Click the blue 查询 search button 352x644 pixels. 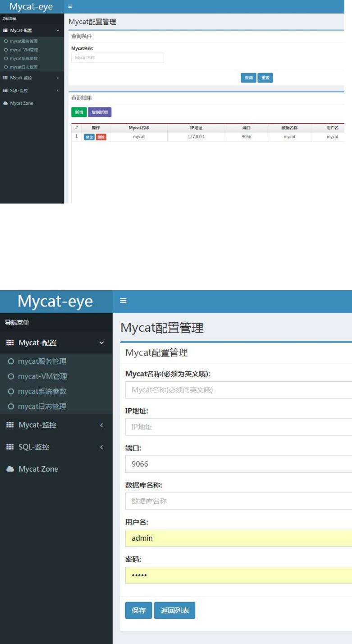248,78
